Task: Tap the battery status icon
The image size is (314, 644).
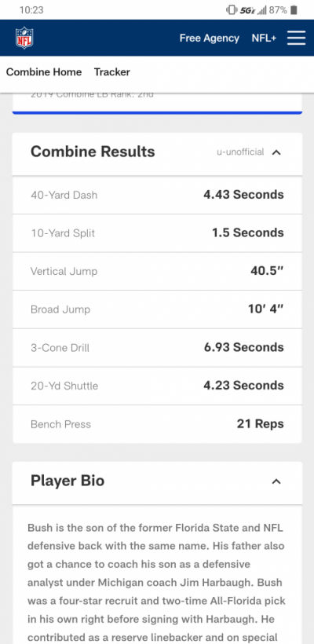Action: point(294,10)
